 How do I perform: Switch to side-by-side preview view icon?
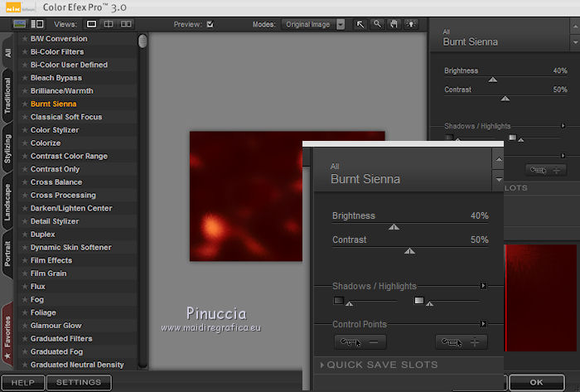point(127,24)
